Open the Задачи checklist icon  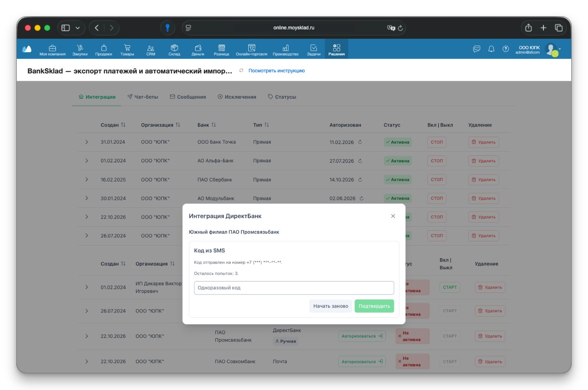[314, 47]
